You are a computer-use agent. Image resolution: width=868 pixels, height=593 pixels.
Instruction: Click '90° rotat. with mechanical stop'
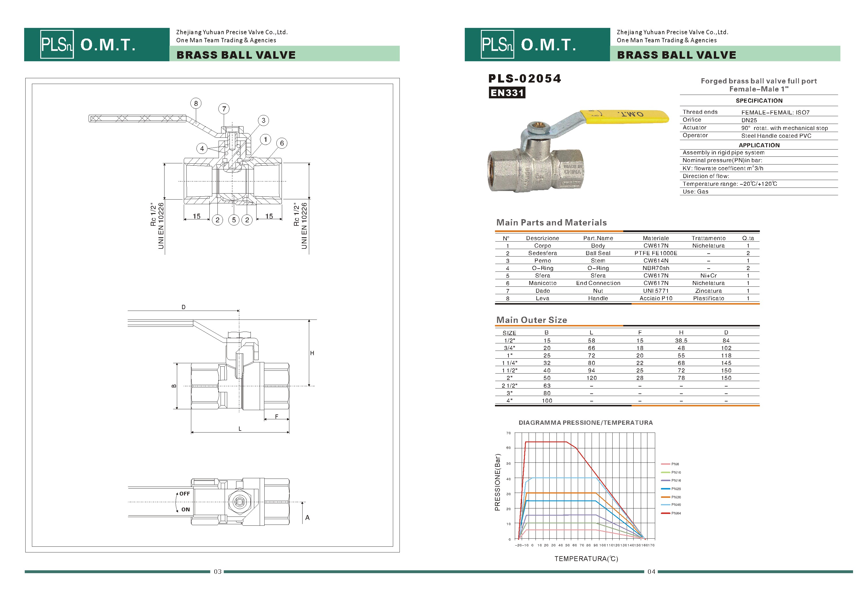click(784, 128)
